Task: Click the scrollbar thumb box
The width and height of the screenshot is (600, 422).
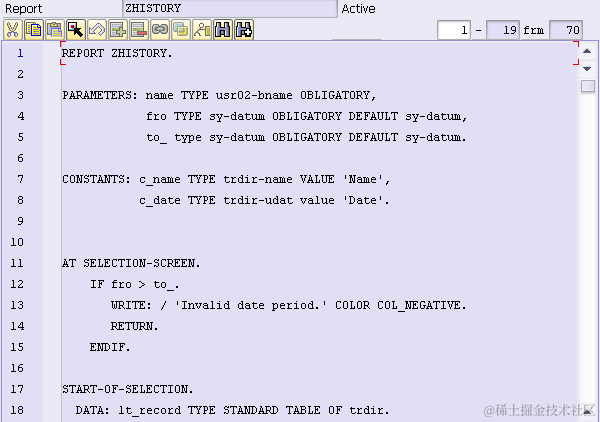Action: click(588, 86)
